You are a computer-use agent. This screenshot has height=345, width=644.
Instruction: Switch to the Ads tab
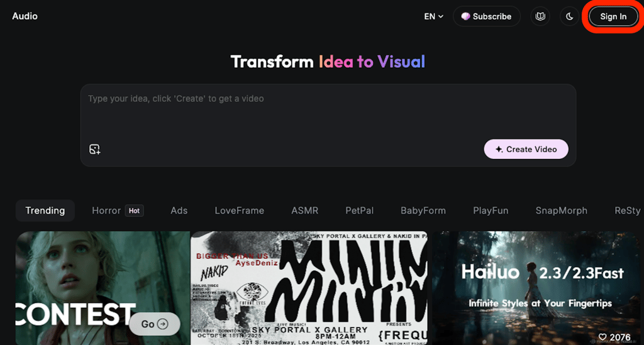click(179, 211)
